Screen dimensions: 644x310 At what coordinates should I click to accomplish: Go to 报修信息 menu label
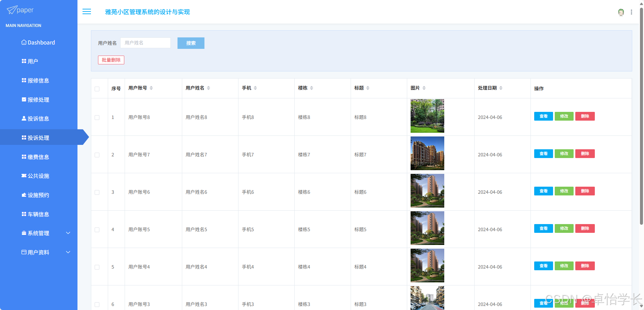point(38,81)
